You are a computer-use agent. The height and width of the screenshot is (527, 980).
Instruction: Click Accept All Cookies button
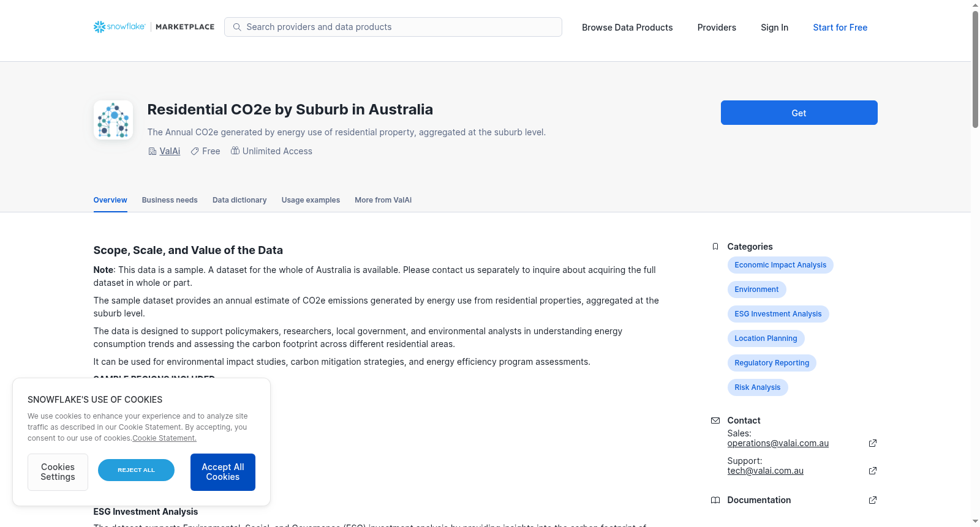click(x=223, y=472)
